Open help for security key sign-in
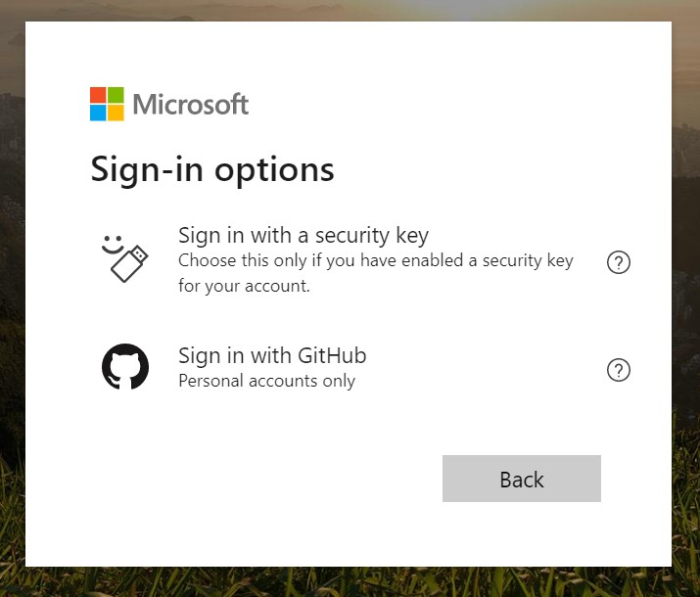 click(619, 262)
